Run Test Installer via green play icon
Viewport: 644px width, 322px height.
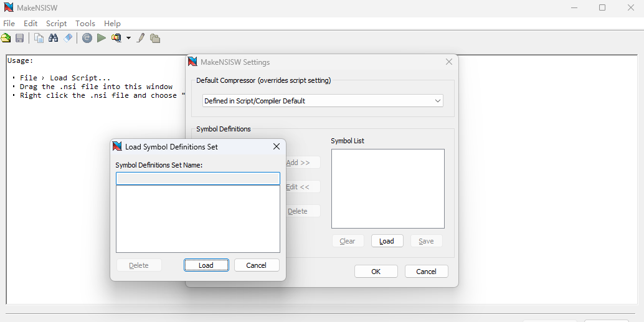(102, 38)
